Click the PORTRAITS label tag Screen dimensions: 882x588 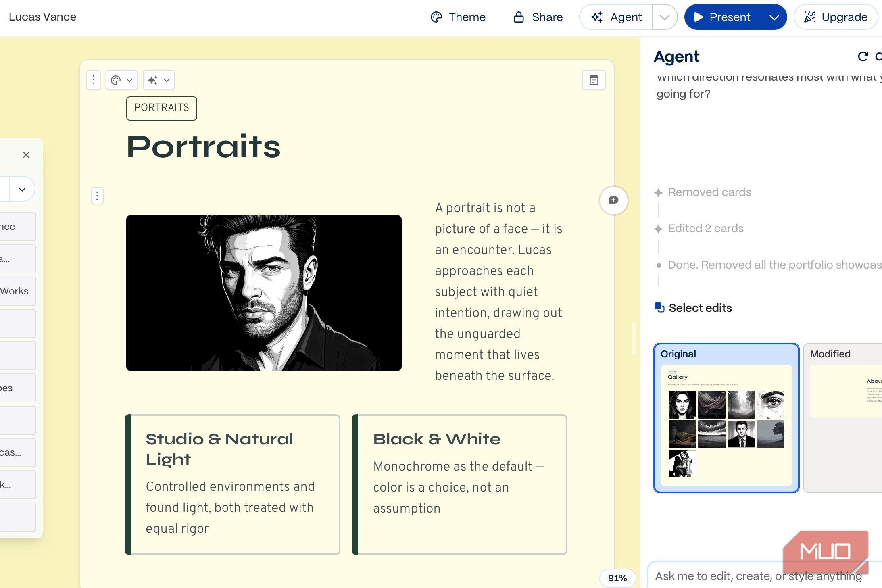(x=161, y=108)
